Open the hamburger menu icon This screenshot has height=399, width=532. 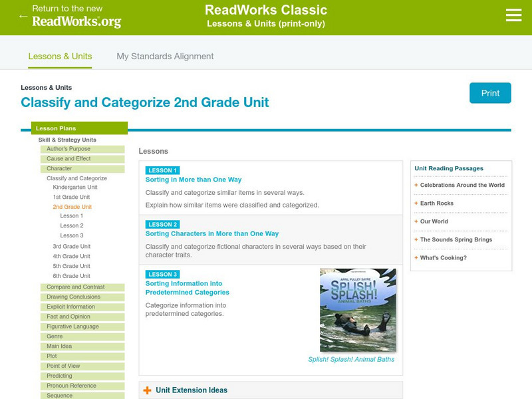pyautogui.click(x=513, y=15)
